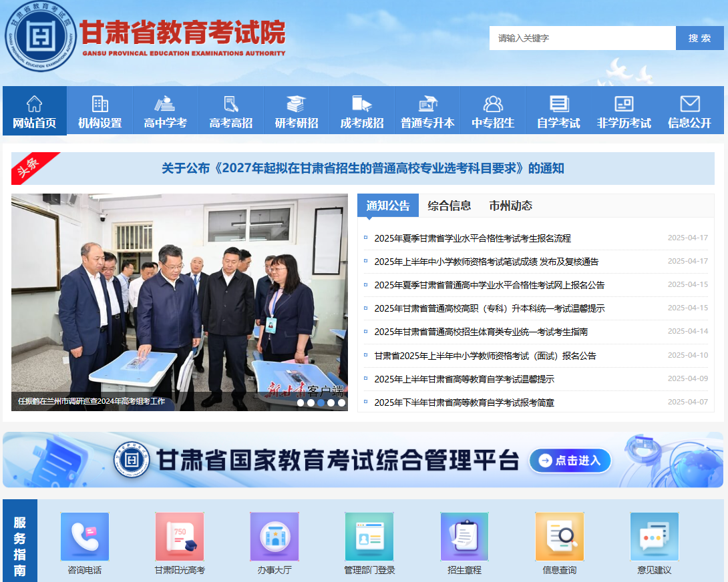Open the 信息查询 document icon
This screenshot has height=582, width=728.
[x=560, y=537]
